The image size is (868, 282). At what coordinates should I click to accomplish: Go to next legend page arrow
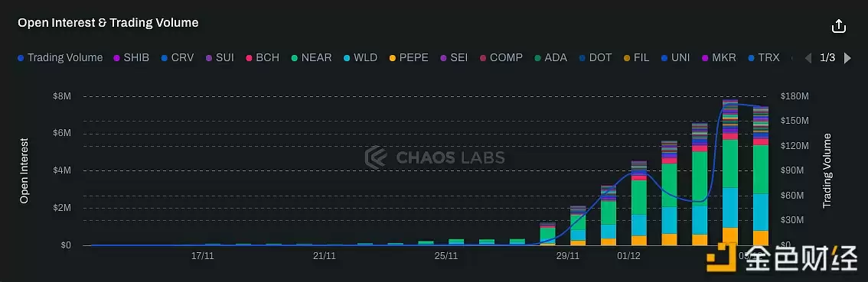847,57
